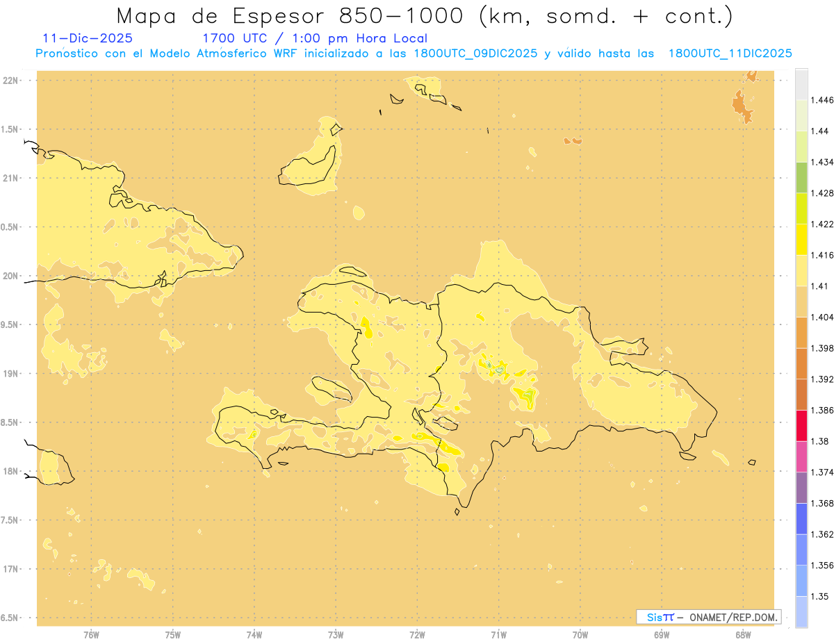Click the date label '11-Dic-2025'

[x=88, y=38]
